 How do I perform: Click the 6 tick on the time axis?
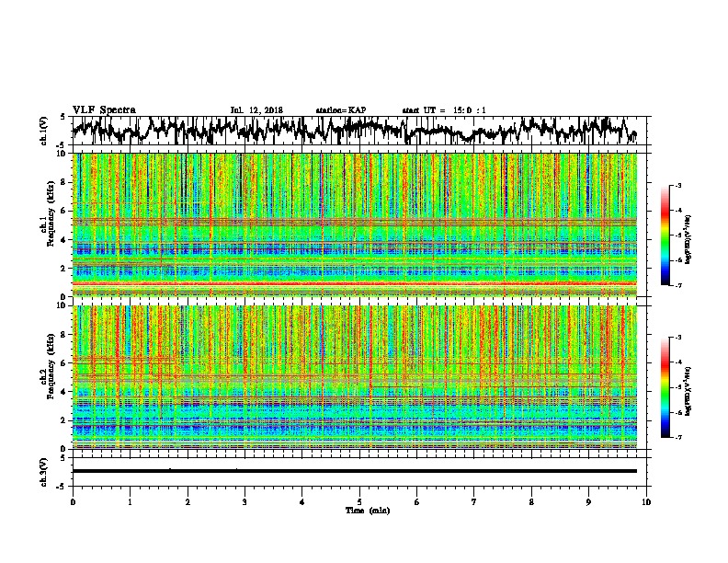(417, 502)
